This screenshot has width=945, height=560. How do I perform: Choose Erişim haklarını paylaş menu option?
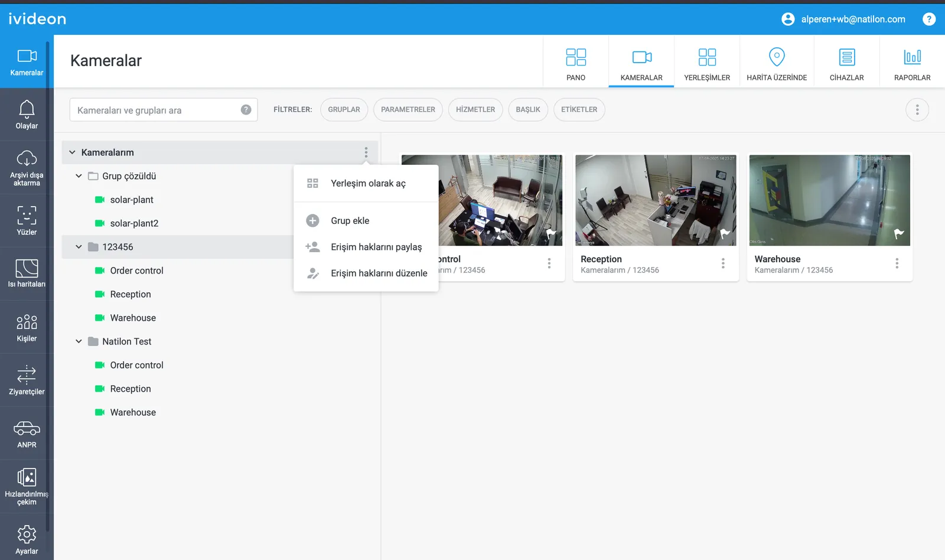click(x=376, y=247)
